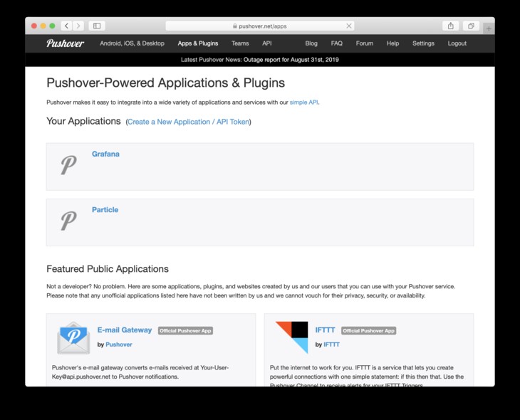
Task: Go back with the Safari back arrow
Action: 66,26
